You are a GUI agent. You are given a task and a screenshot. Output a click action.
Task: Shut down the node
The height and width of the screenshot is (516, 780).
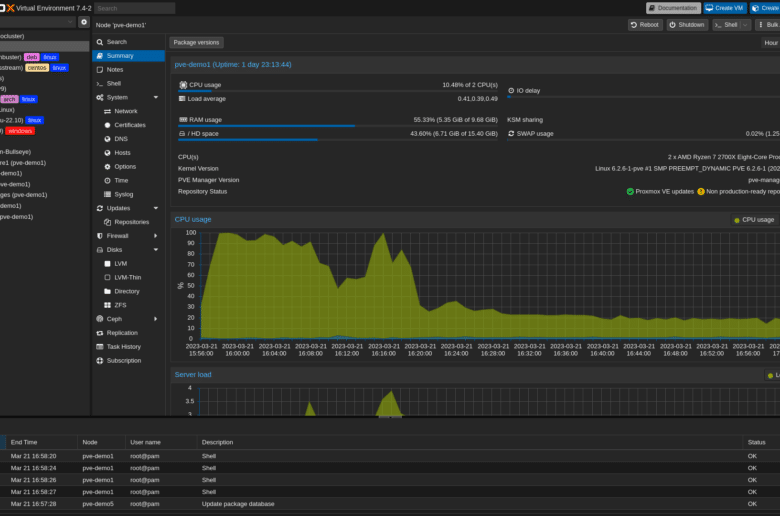point(686,25)
